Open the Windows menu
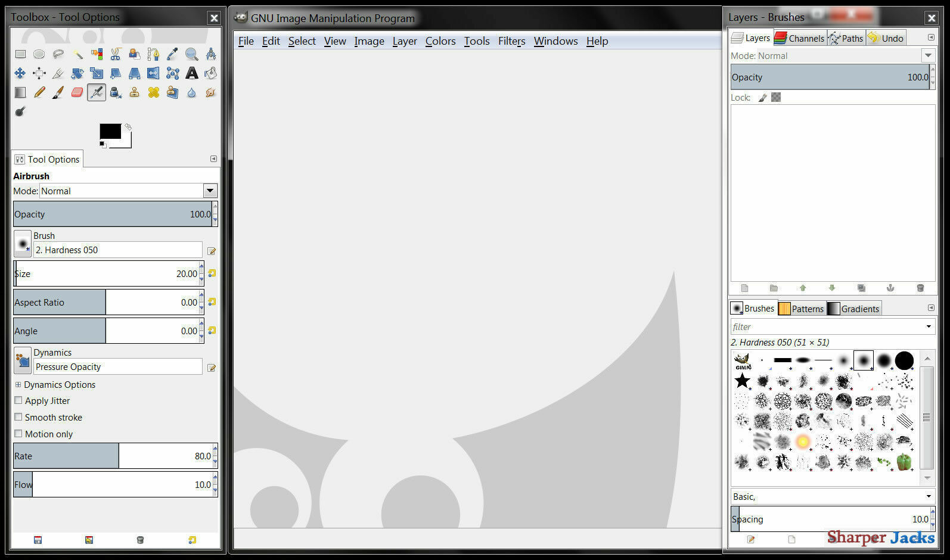 click(x=555, y=41)
